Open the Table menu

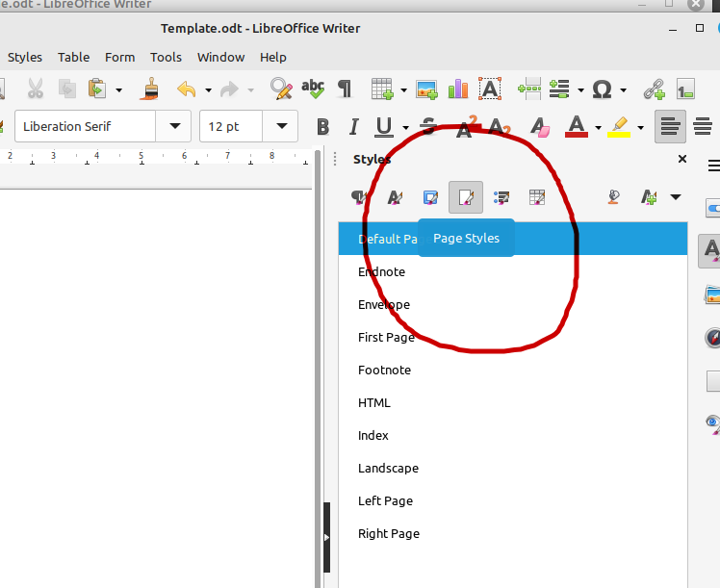73,58
